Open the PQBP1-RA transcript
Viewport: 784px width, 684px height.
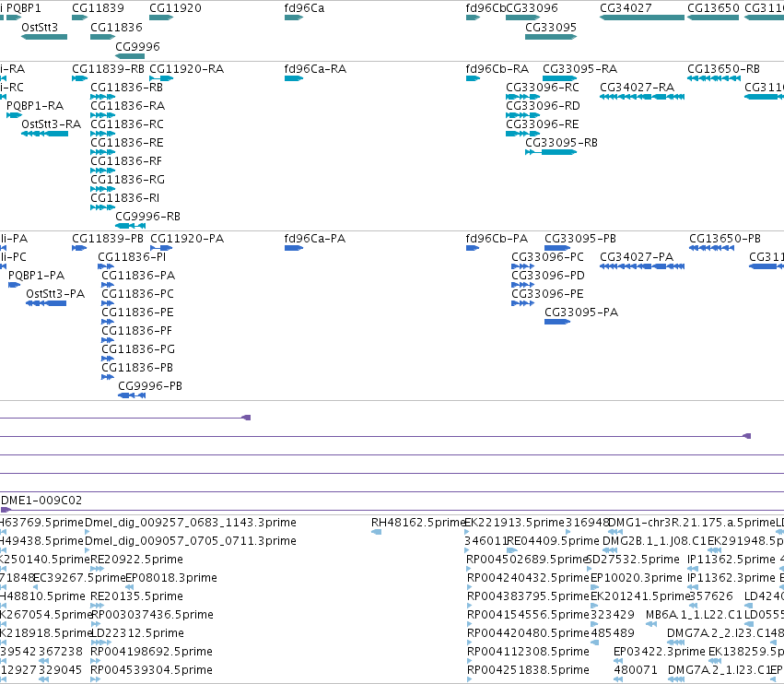click(x=14, y=115)
